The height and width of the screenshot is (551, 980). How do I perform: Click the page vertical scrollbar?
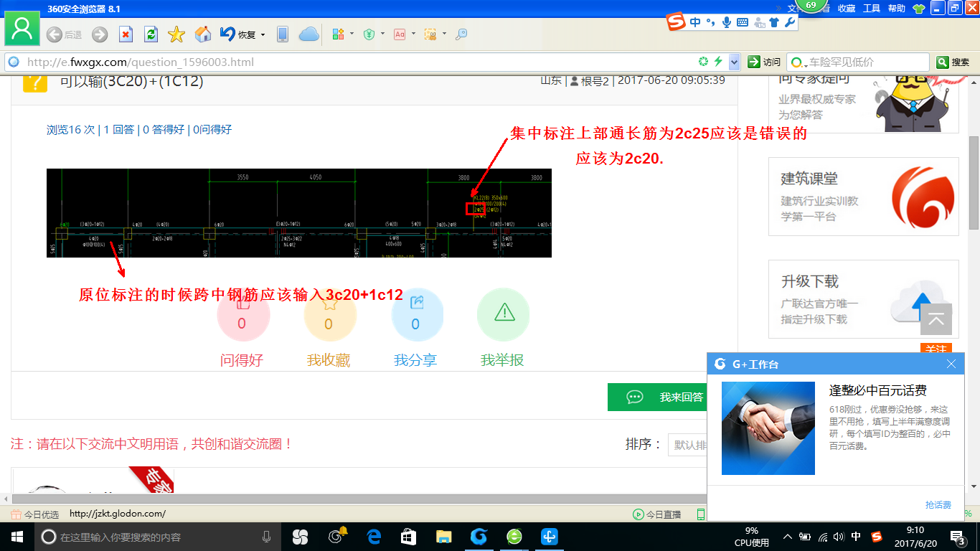tap(974, 183)
